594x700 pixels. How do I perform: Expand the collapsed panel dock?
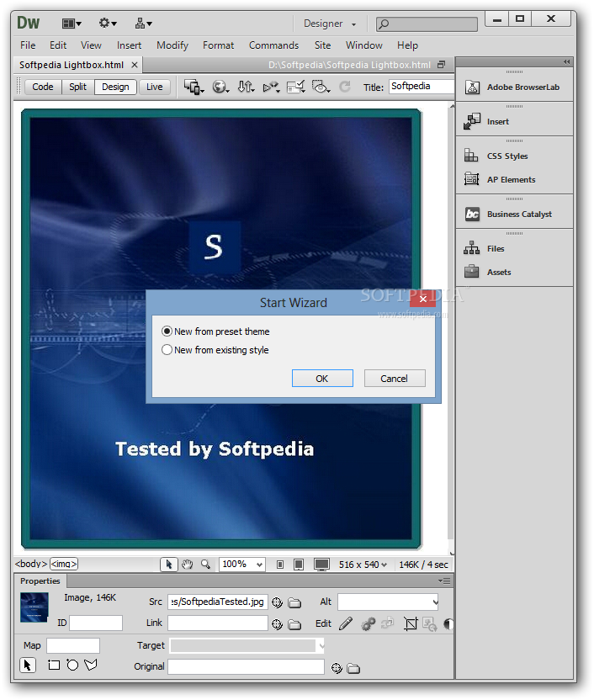[x=566, y=62]
